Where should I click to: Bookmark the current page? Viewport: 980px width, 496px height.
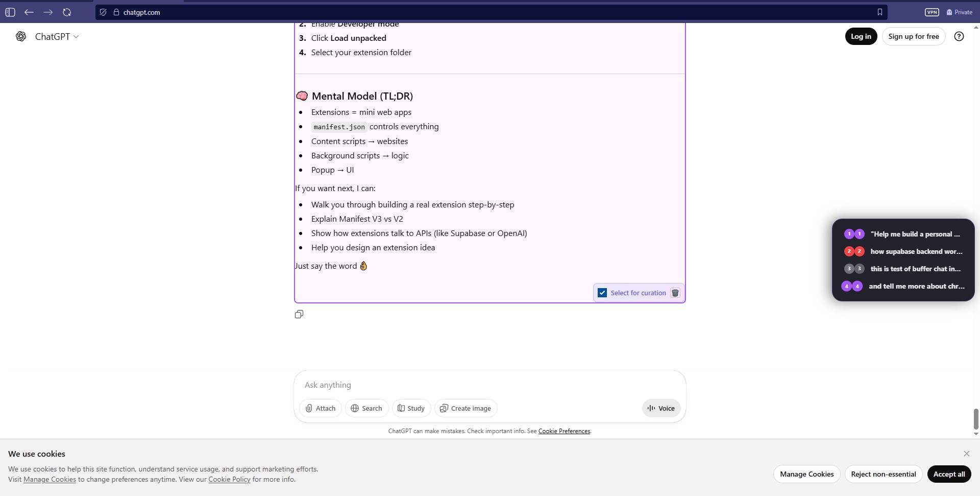click(880, 12)
